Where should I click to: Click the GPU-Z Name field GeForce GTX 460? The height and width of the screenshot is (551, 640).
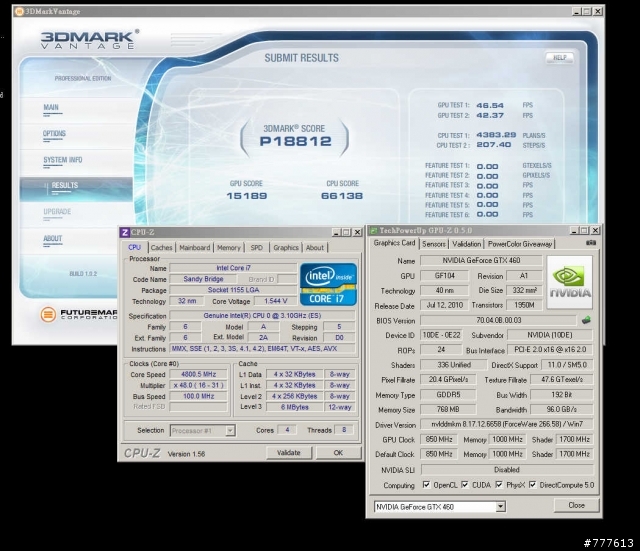(481, 260)
